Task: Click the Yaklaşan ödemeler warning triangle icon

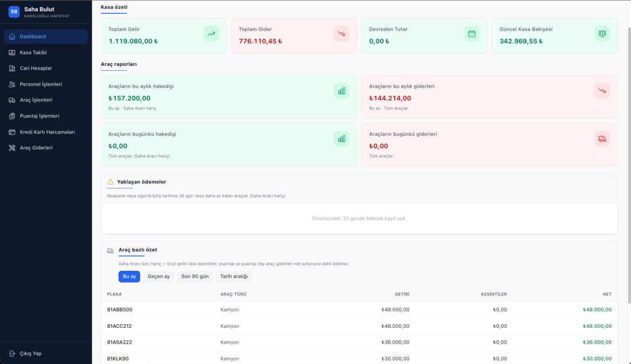Action: 111,182
